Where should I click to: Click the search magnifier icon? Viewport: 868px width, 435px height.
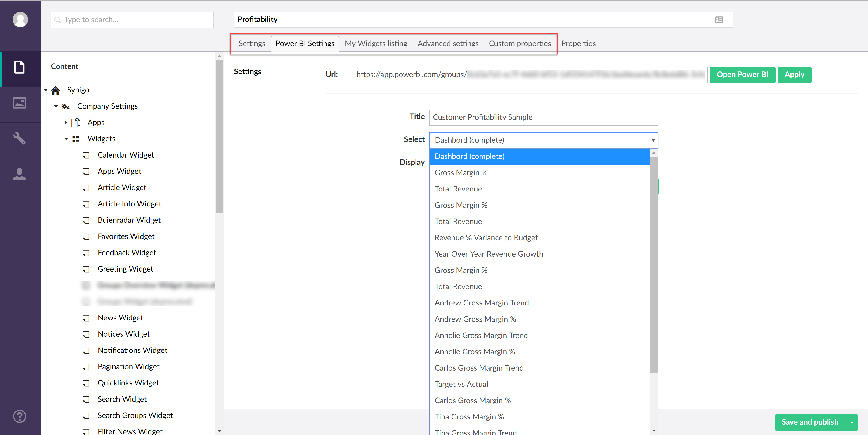pyautogui.click(x=58, y=20)
